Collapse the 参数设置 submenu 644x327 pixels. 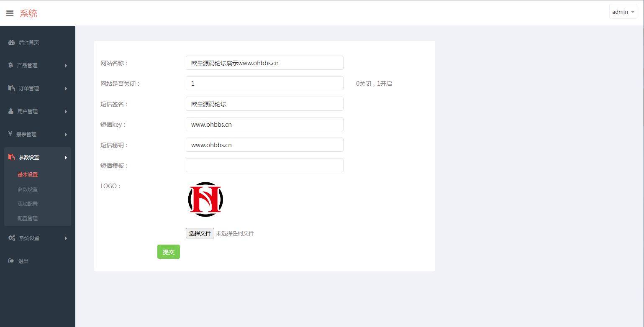coord(66,158)
